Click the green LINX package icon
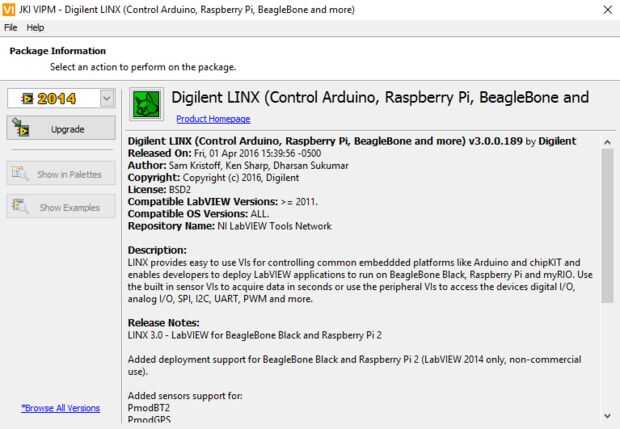 146,104
